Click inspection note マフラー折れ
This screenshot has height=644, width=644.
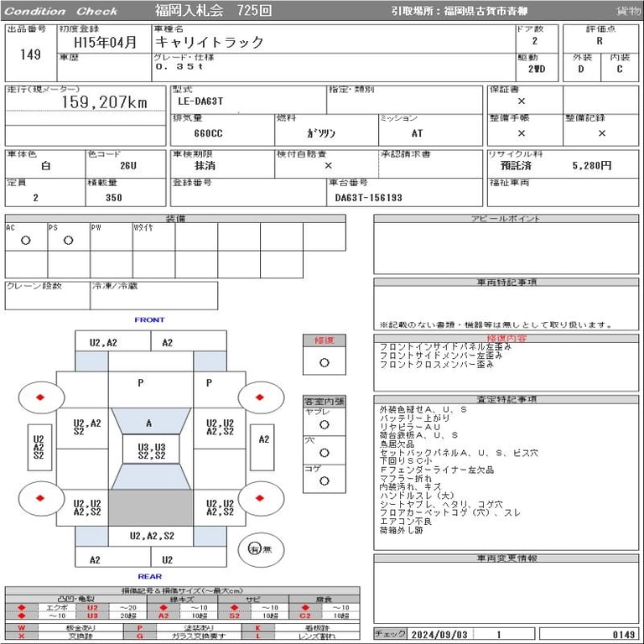pos(405,479)
